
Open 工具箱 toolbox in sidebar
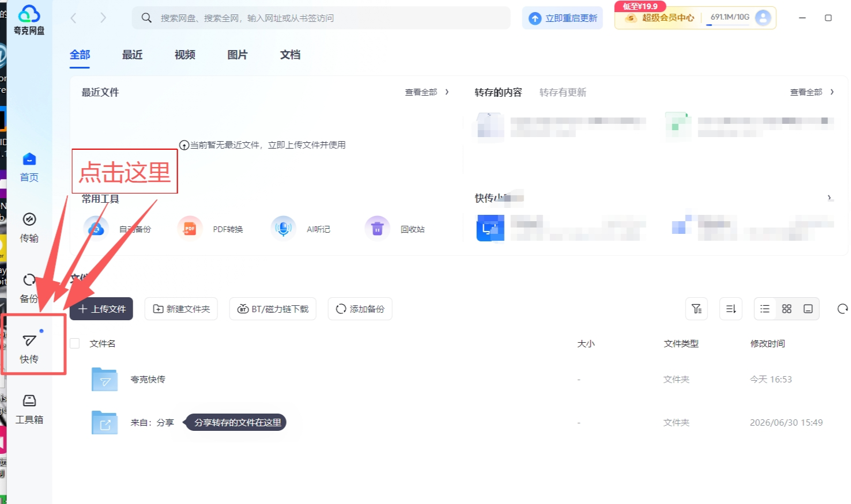29,409
